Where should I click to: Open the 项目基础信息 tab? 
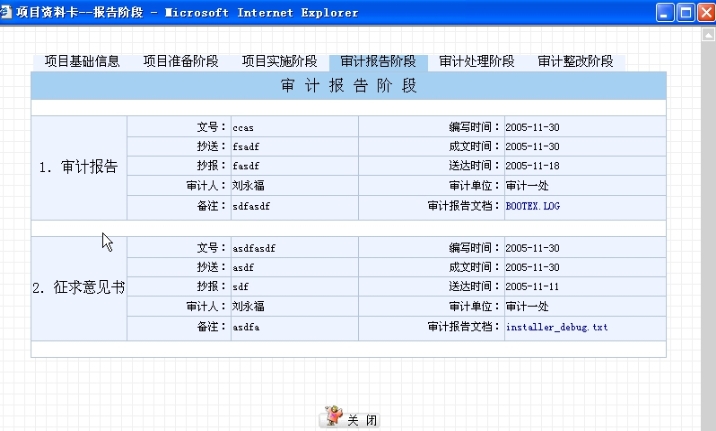pyautogui.click(x=82, y=61)
